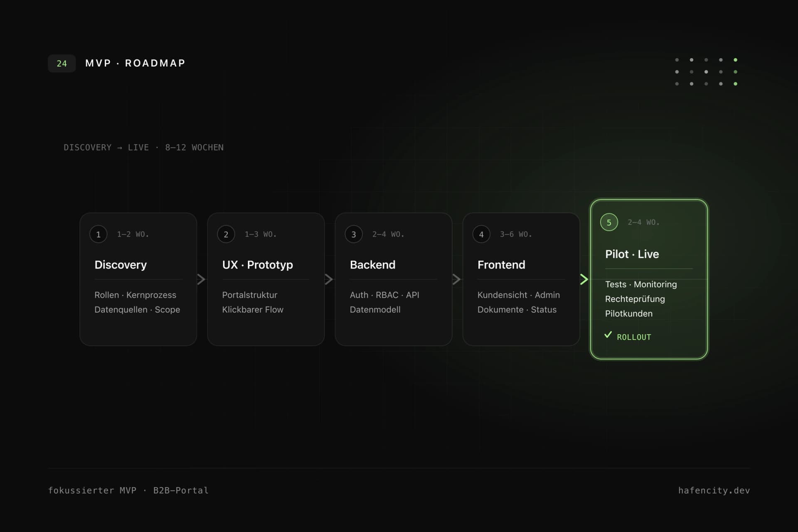Image resolution: width=798 pixels, height=532 pixels.
Task: Select the Pilot · Live card title
Action: [632, 254]
